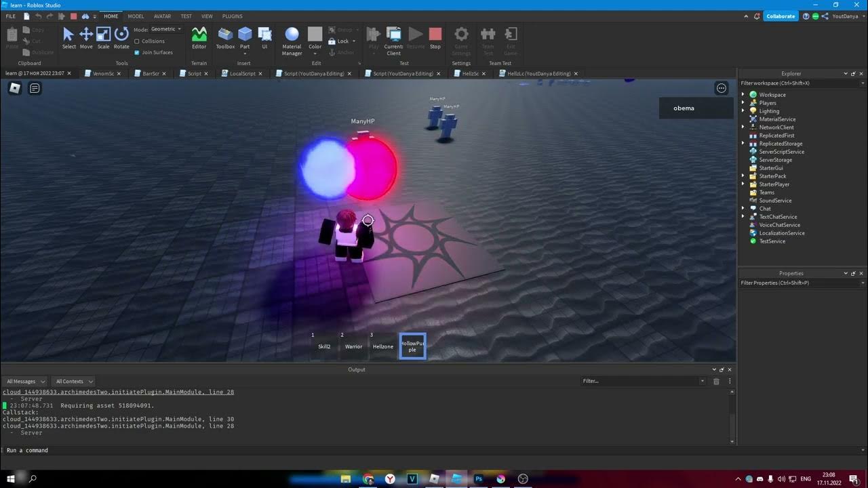Open Chrome from taskbar
Viewport: 868px width, 488px height.
click(368, 479)
